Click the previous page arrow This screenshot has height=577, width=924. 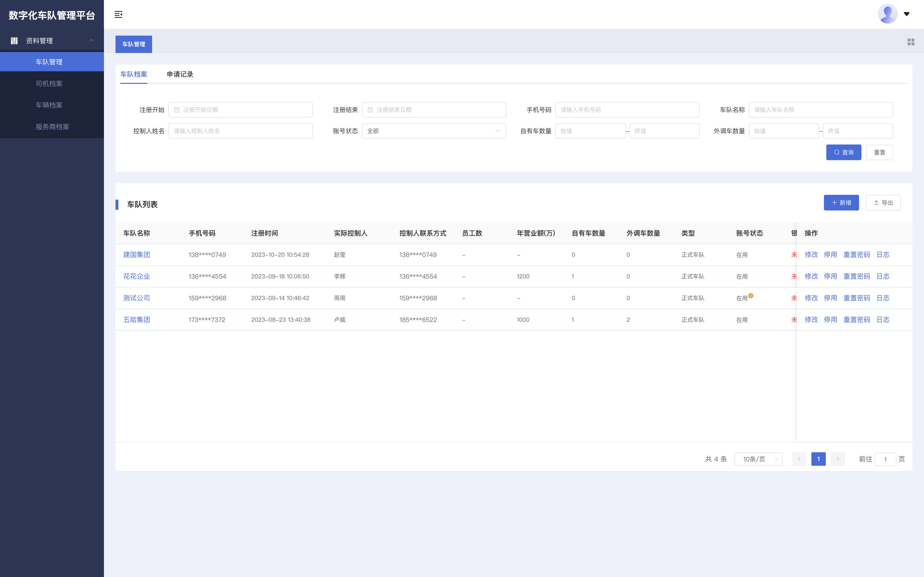coord(799,459)
